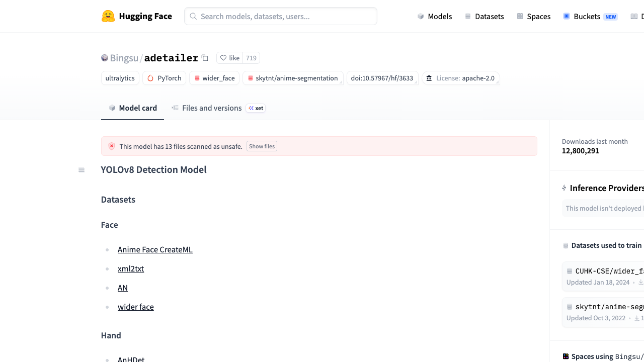Go to Datasets in the top navigation
Viewport: 644px width, 362px height.
tap(484, 16)
